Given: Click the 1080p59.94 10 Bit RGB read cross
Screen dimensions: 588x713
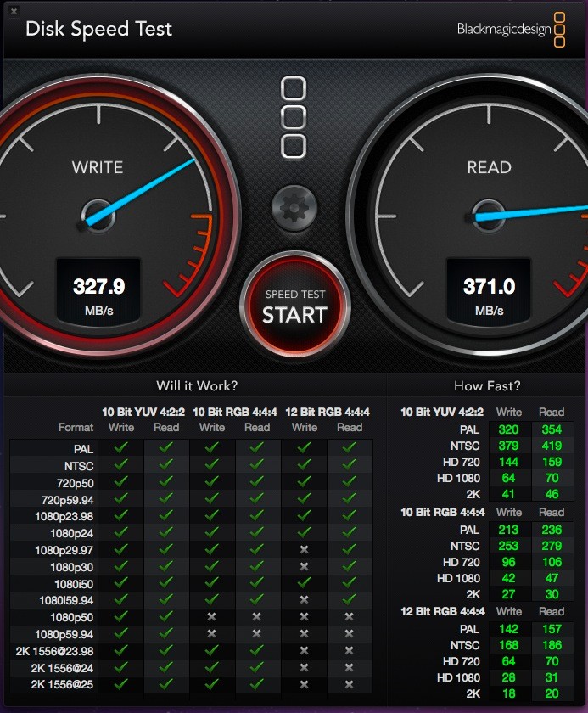Looking at the screenshot, I should click(x=257, y=633).
